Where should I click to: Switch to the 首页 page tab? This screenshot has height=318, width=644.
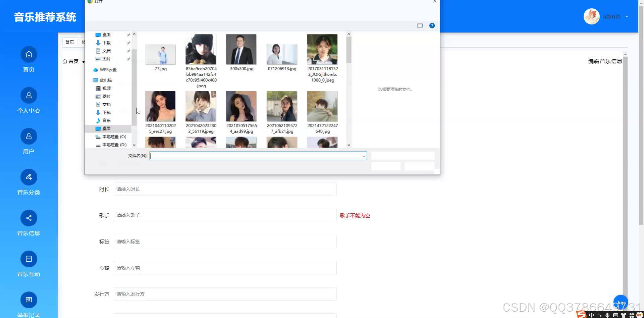[69, 42]
